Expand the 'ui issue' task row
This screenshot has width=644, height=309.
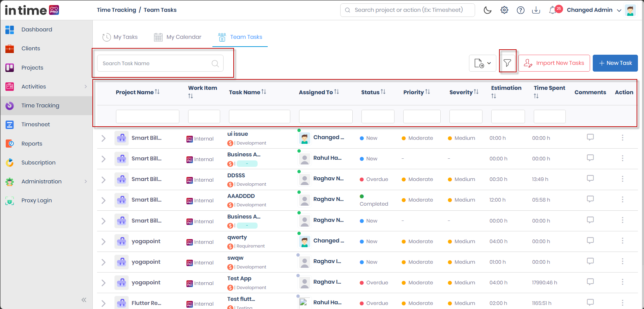point(104,138)
